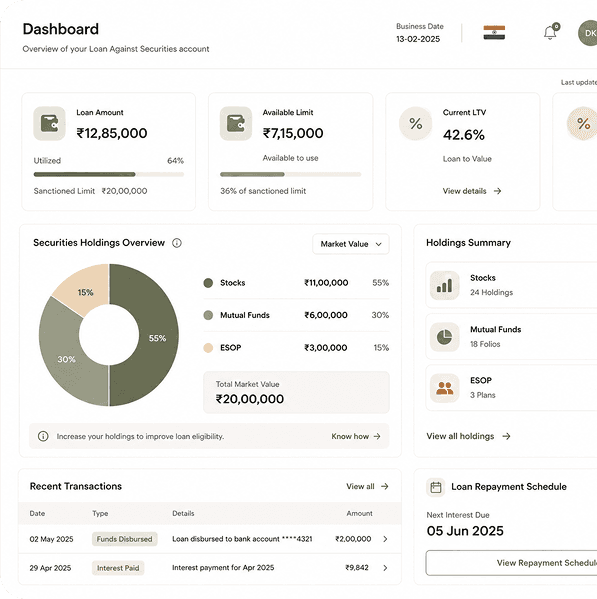Click the Available Limit progress bar
The height and width of the screenshot is (599, 597).
[x=290, y=175]
